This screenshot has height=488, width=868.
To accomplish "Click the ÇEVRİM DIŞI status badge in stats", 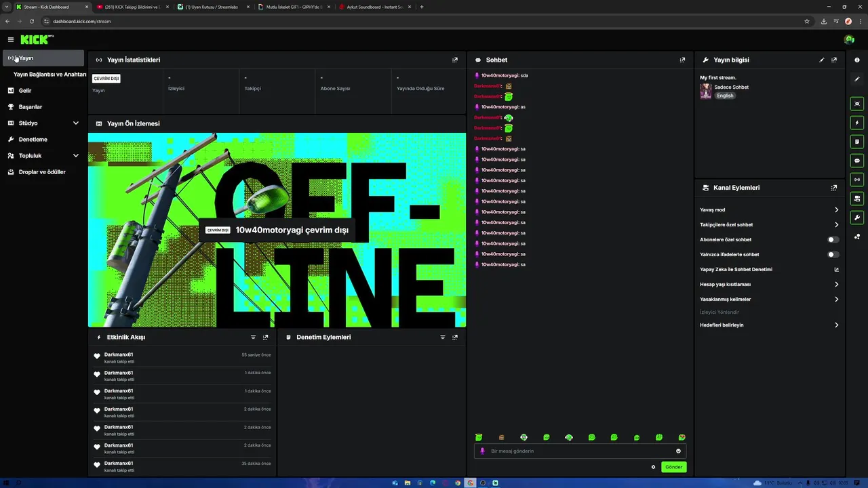I will [106, 79].
